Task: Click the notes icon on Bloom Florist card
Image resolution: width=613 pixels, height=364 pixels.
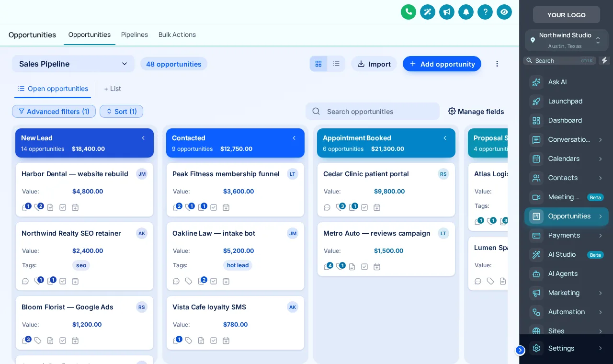Action: click(50, 341)
